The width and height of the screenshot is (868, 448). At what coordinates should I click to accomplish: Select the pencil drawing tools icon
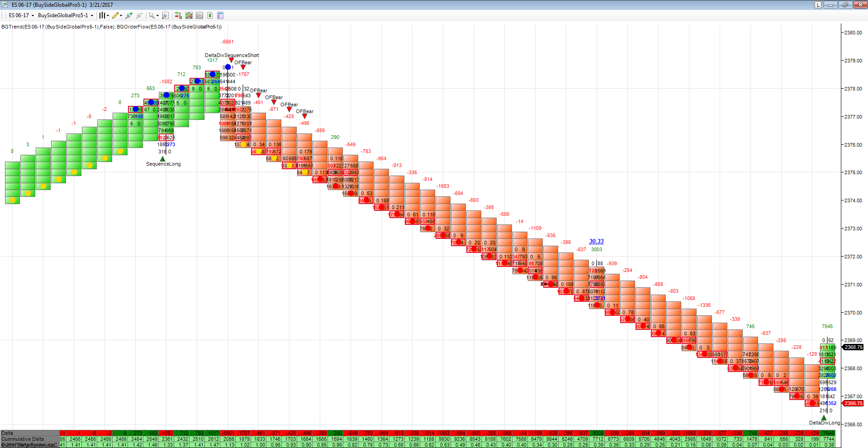point(116,15)
